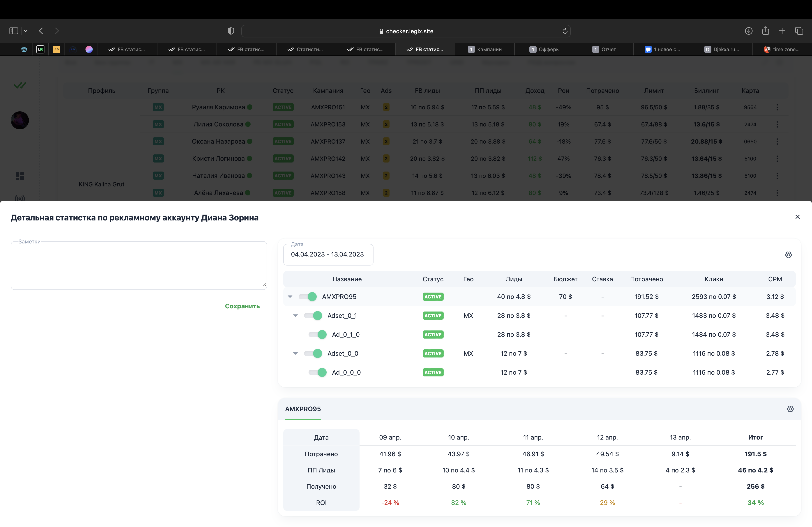
Task: Switch to the Отчет tab
Action: 604,49
